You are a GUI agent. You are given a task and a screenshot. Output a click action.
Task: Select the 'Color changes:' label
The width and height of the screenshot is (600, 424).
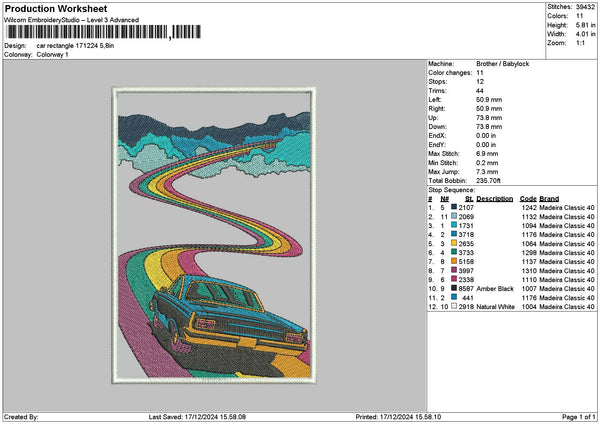(x=450, y=73)
